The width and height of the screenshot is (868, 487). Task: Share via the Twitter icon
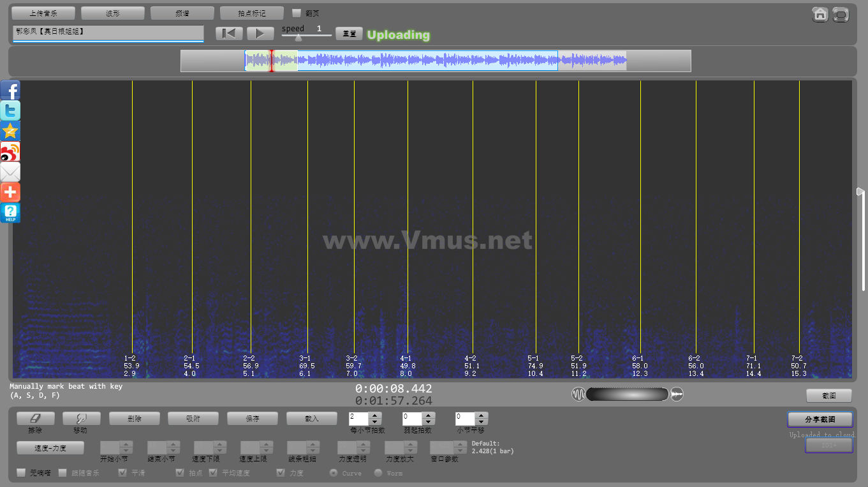click(10, 110)
